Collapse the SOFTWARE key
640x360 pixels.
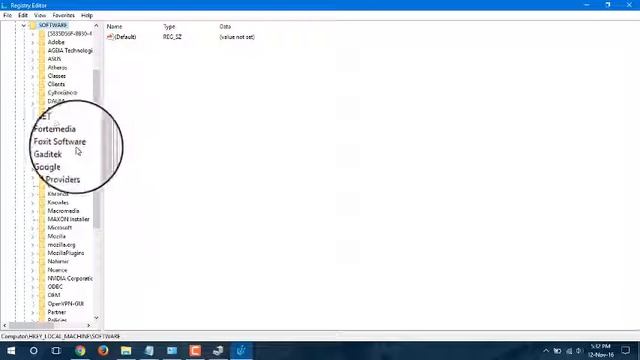[24, 25]
